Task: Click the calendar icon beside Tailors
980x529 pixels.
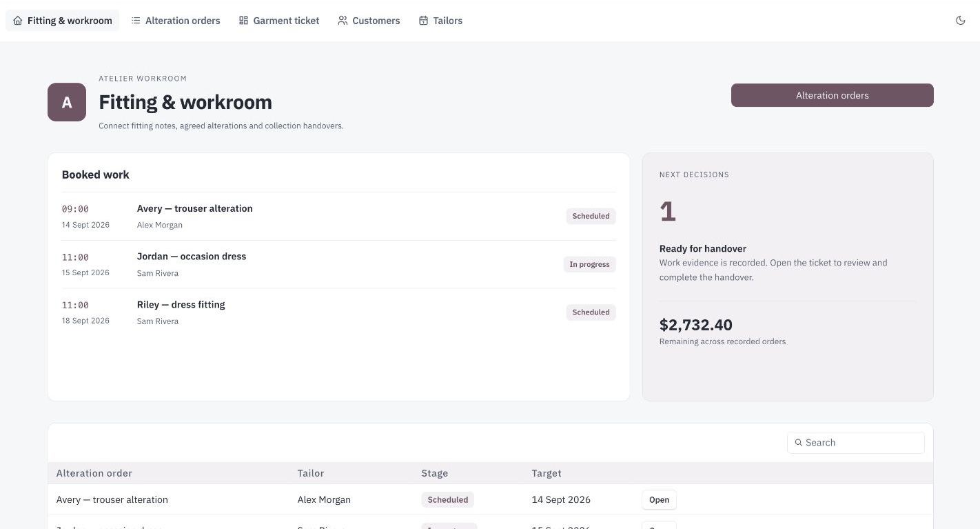Action: 423,21
